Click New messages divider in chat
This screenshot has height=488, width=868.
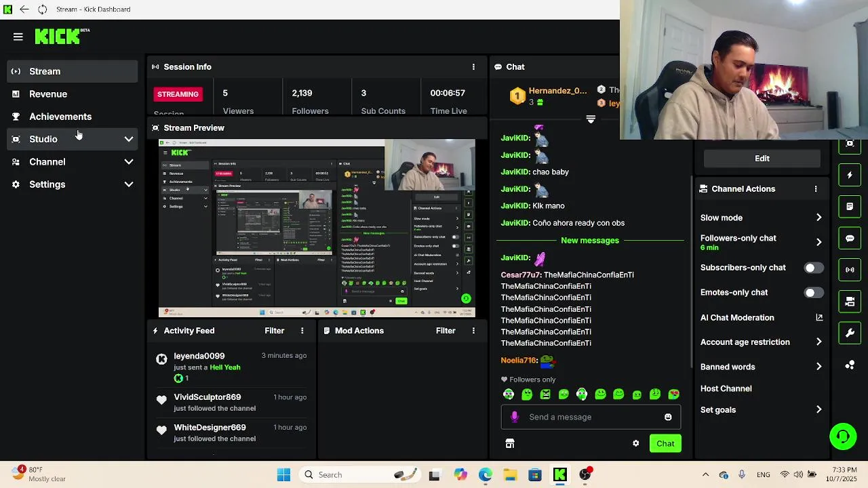[590, 241]
